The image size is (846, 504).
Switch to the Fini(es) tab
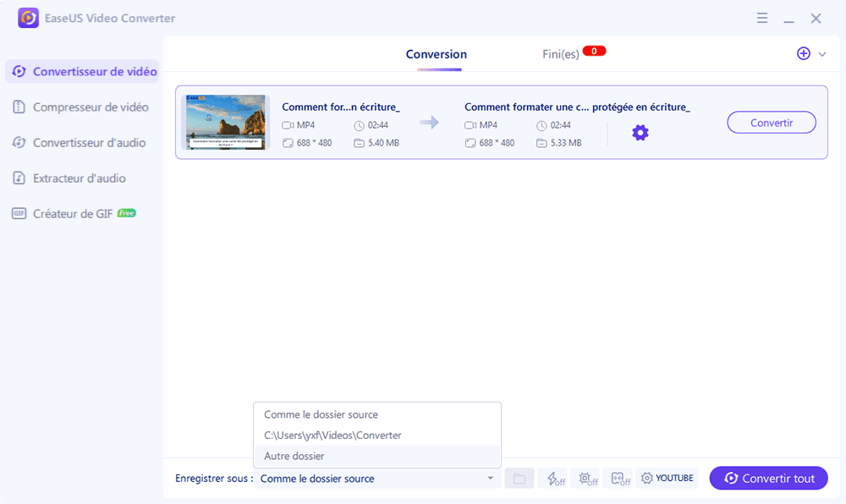point(560,52)
